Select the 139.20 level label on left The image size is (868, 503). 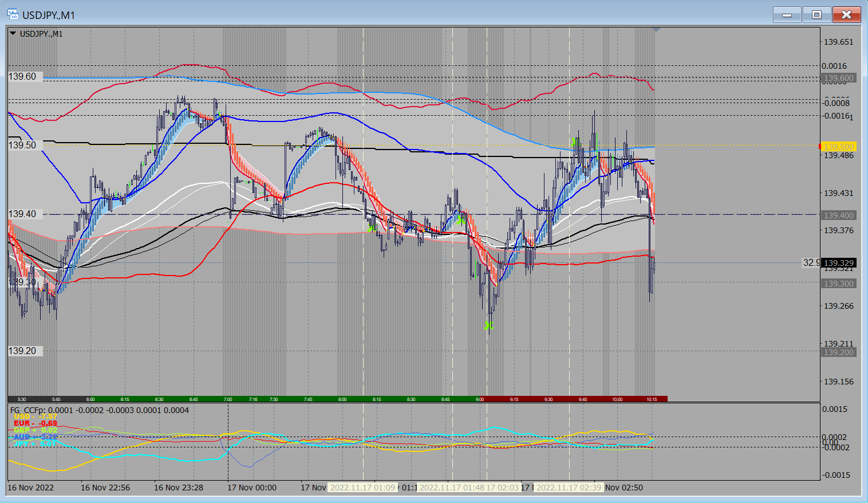point(22,351)
